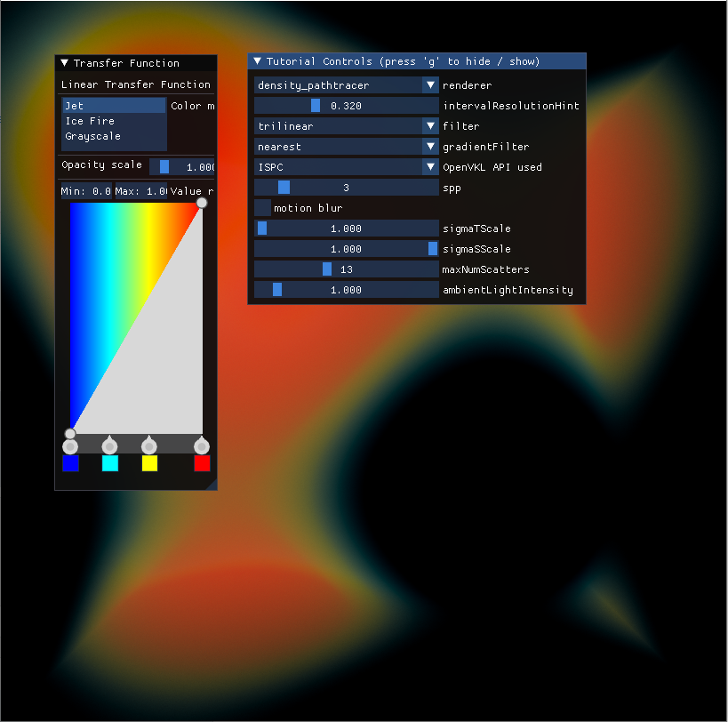Click the sigmaTScale slider

[x=347, y=228]
